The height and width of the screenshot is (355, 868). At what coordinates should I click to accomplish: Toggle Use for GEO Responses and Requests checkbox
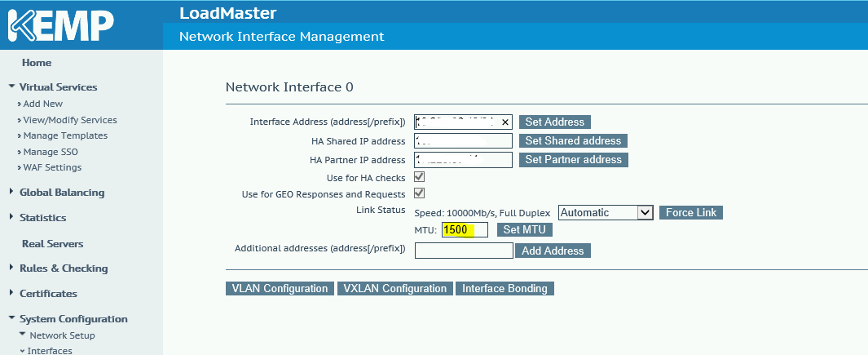click(420, 193)
